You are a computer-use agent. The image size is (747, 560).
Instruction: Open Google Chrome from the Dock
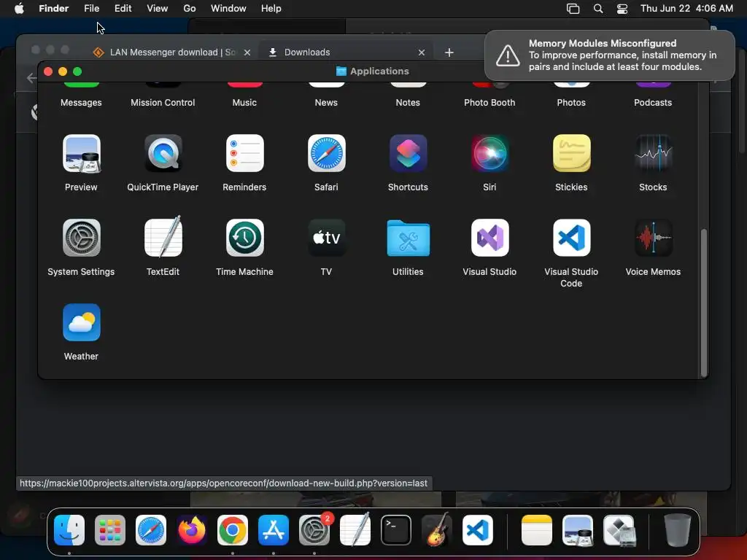(x=233, y=530)
